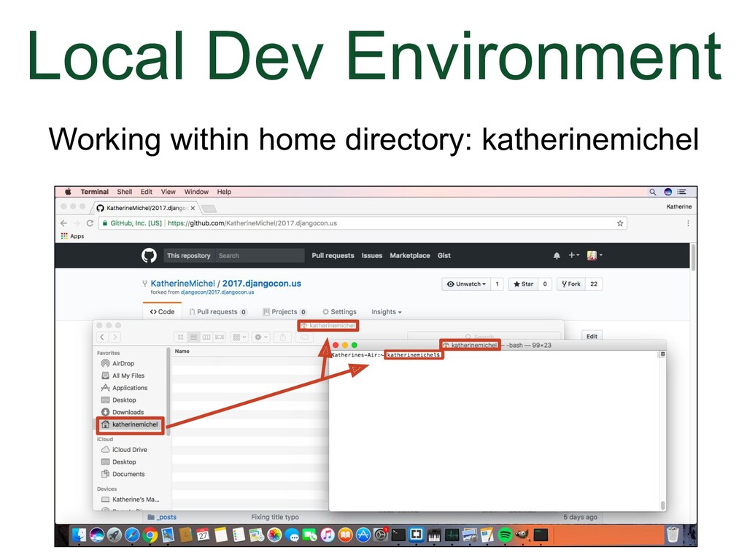This screenshot has width=747, height=560.
Task: Launch Google Chrome from the Dock
Action: (150, 535)
